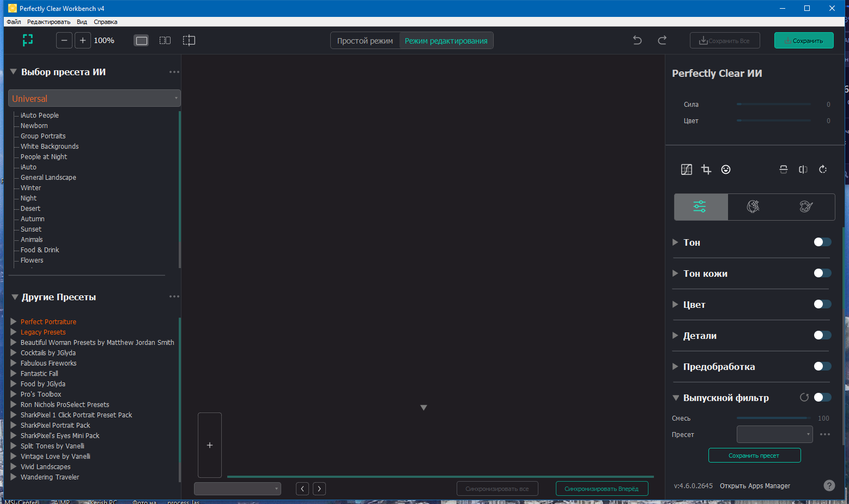
Task: Adjust the Сила strength slider
Action: [774, 104]
